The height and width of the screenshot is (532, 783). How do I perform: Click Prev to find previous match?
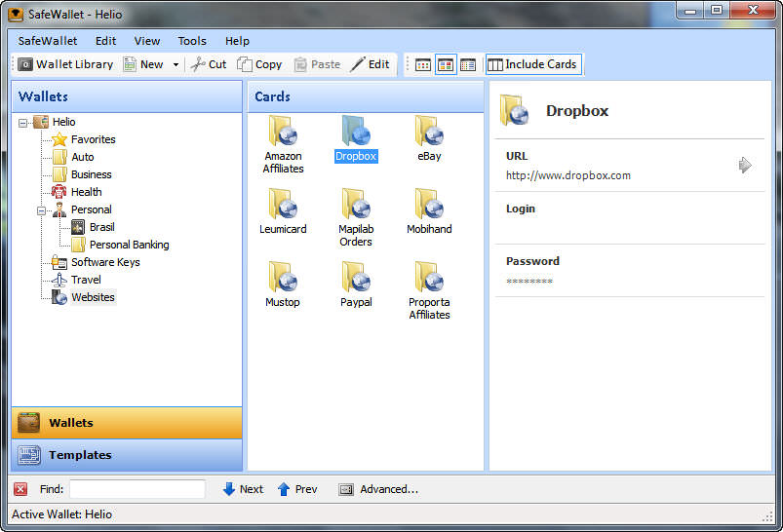pyautogui.click(x=297, y=489)
